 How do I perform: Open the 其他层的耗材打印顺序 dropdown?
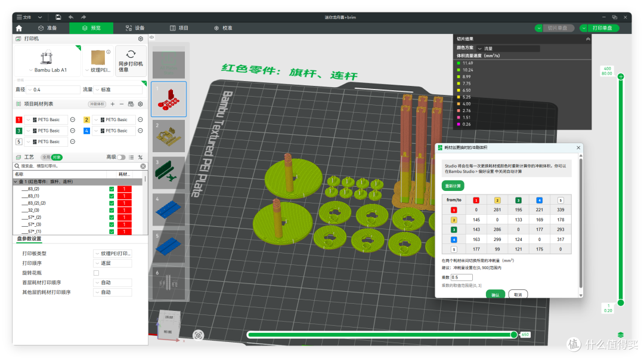tap(113, 292)
